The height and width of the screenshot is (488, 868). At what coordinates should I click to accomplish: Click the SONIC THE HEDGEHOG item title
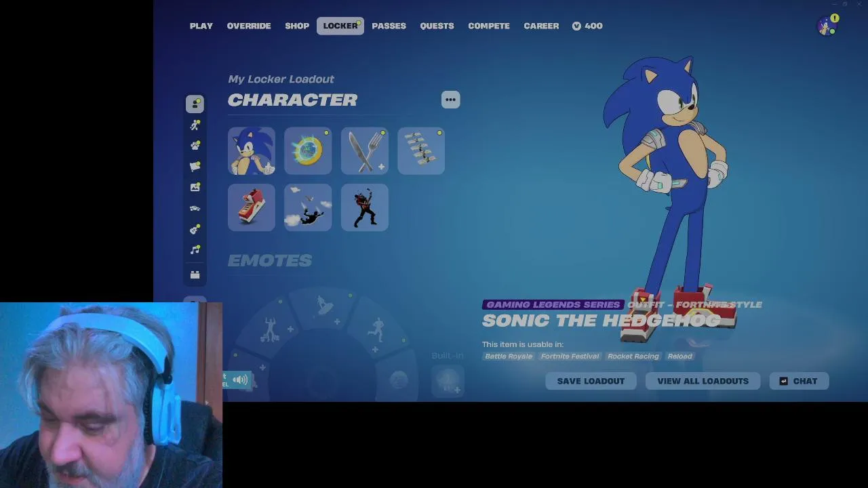[601, 321]
